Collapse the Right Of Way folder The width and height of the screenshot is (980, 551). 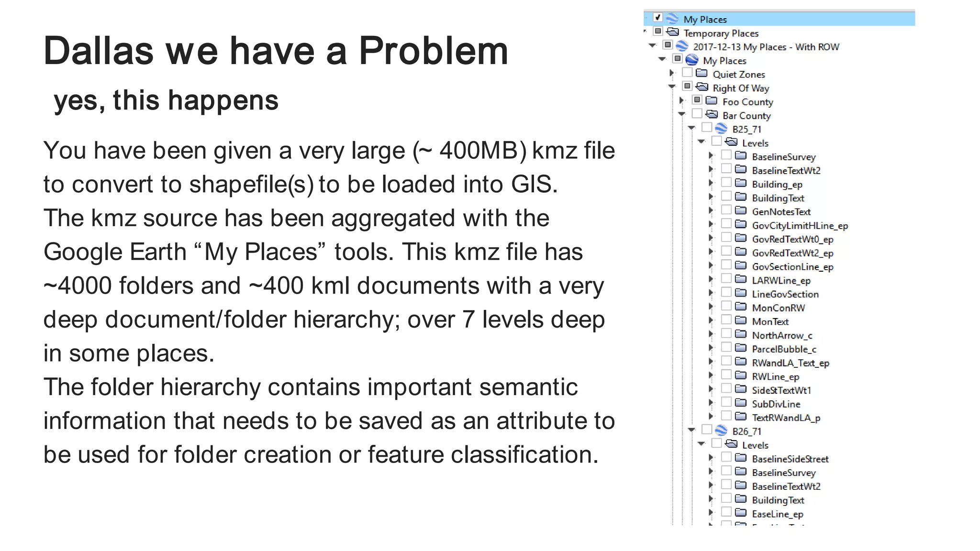tap(672, 87)
